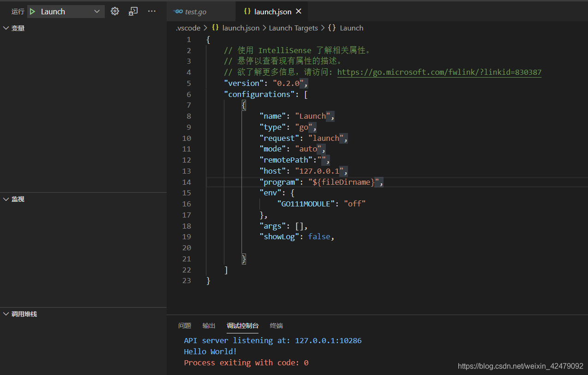Open the More actions ellipsis menu
Image resolution: width=588 pixels, height=375 pixels.
coord(152,12)
